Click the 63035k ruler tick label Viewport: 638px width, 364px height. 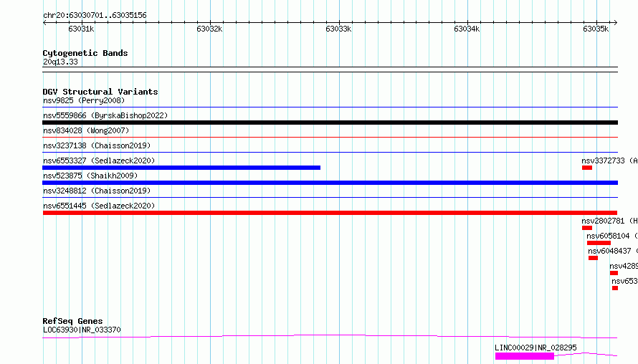596,29
